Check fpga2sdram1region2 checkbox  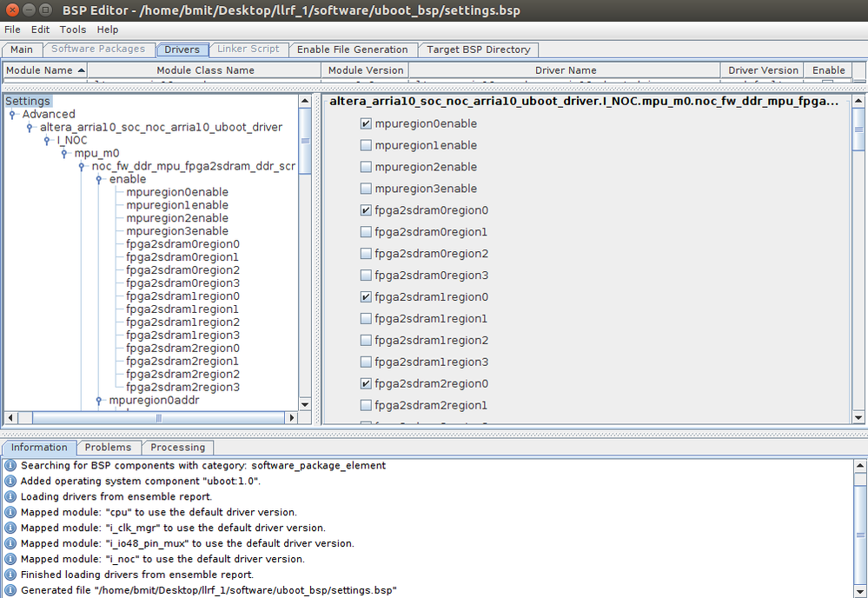pyautogui.click(x=366, y=340)
